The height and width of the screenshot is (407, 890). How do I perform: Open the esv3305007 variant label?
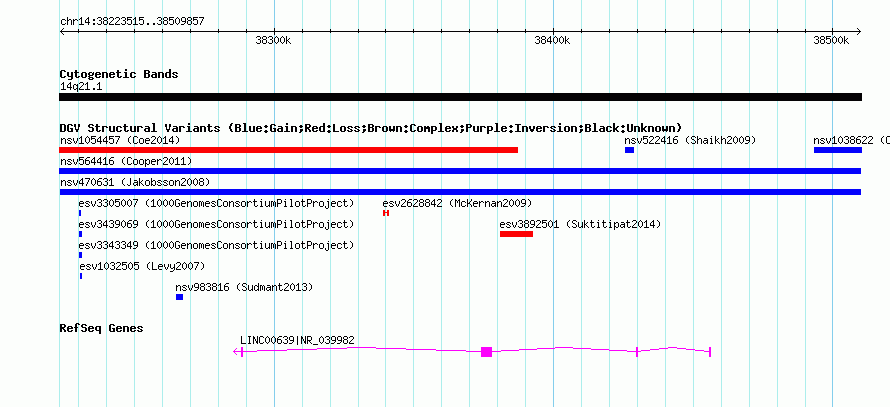pos(216,203)
